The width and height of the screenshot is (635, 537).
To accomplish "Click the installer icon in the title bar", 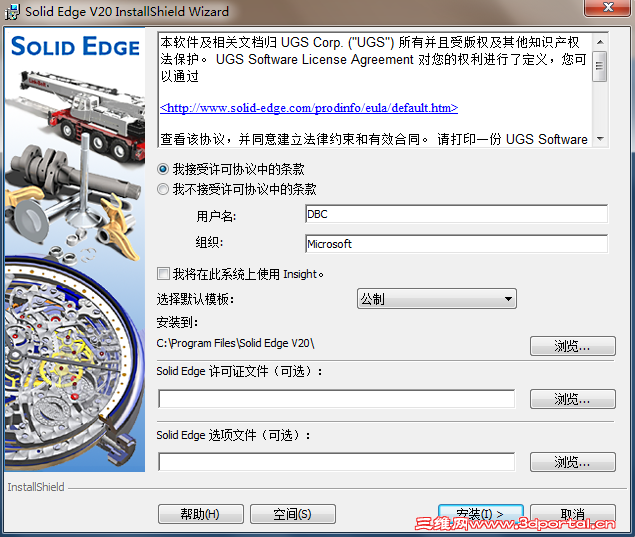I will tap(12, 11).
